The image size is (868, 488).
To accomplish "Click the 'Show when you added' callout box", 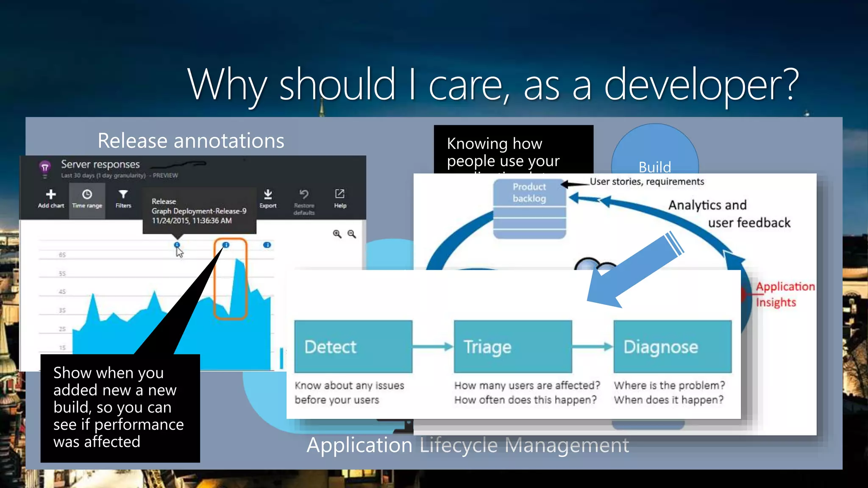I will click(120, 408).
